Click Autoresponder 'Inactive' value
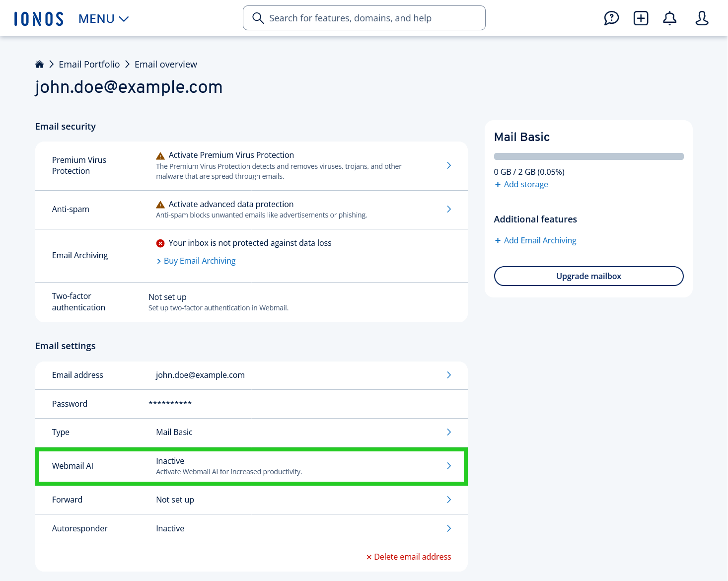Screen dimensions: 728x581 coord(170,528)
